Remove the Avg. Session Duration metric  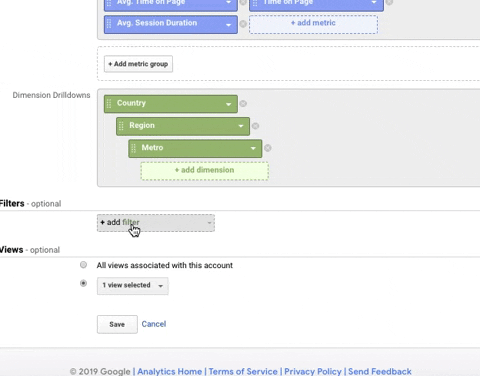(243, 24)
